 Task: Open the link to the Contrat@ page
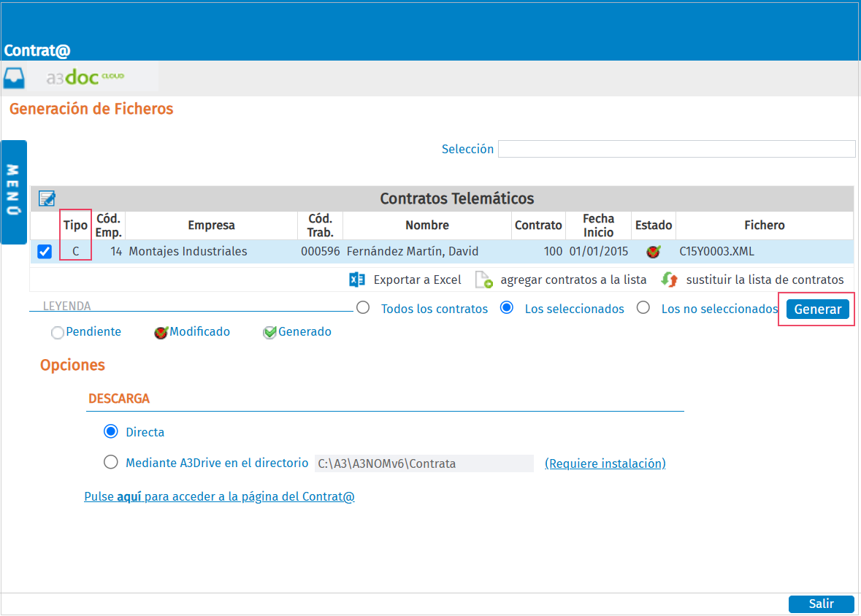click(x=219, y=496)
